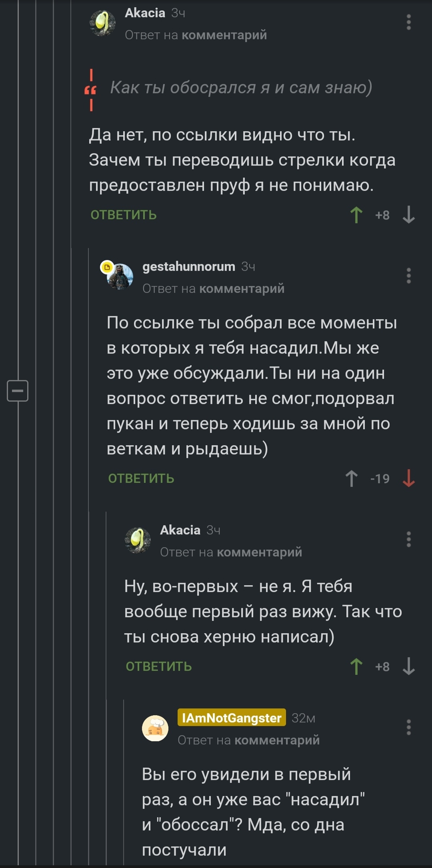
Task: Open three-dot menu on gestahunnorum's comment
Action: pyautogui.click(x=408, y=276)
